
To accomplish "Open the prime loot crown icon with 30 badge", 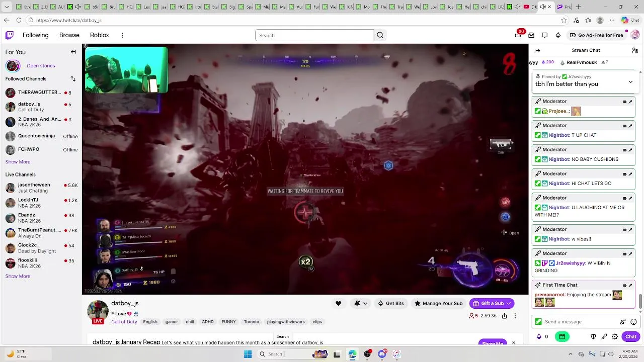I will tap(518, 35).
